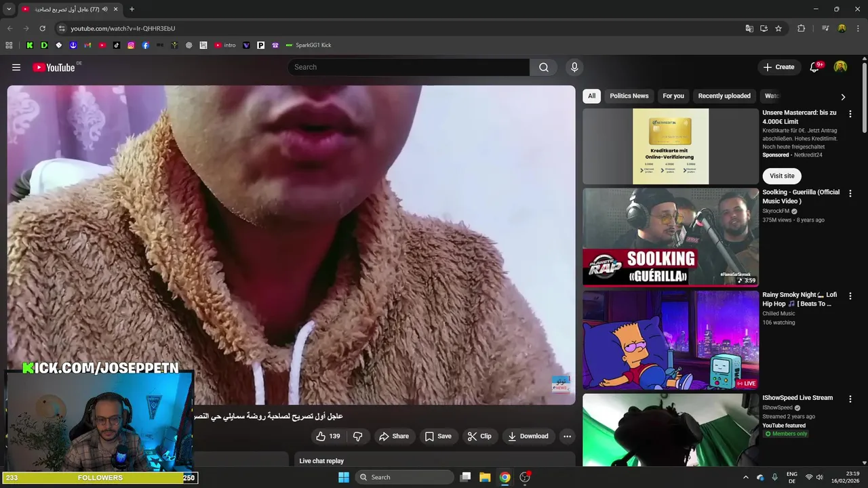Open the media controls icon in Chrome toolbar
Screen dimensions: 868x488
click(x=825, y=28)
